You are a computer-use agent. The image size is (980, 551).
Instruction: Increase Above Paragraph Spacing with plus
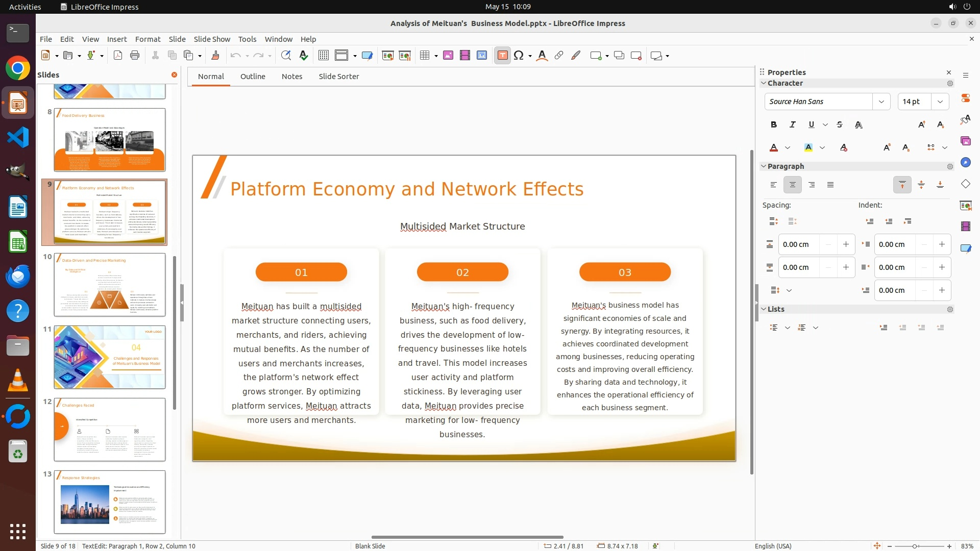pos(846,244)
